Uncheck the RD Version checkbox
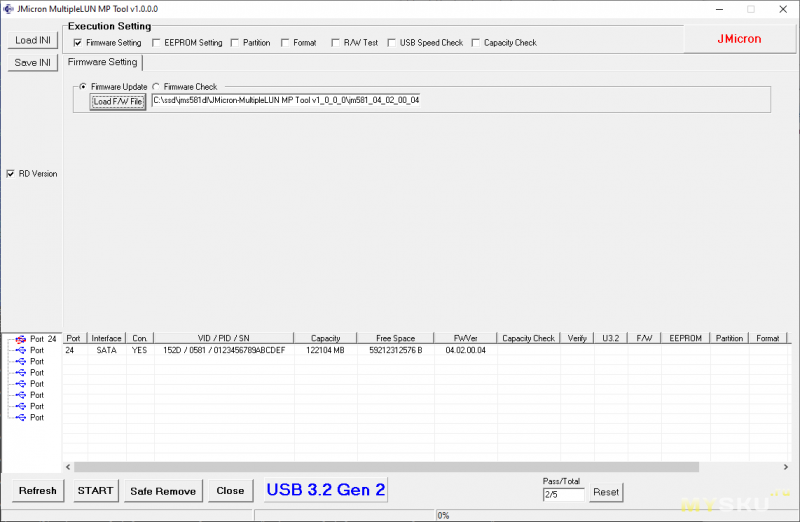800x522 pixels. [11, 174]
